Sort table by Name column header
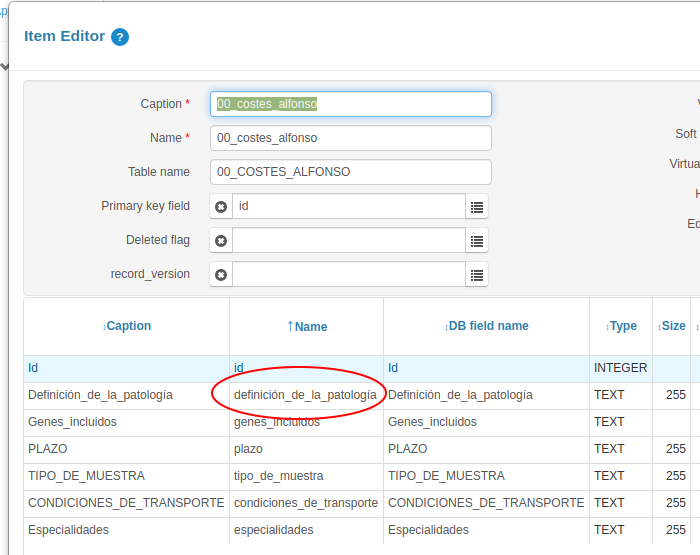This screenshot has width=700, height=555. click(307, 326)
